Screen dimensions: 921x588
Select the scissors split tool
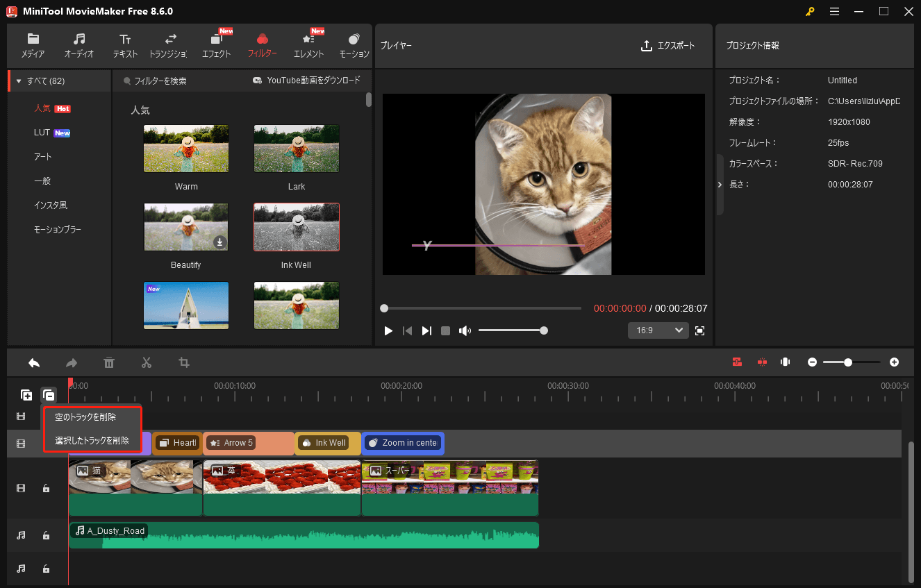tap(147, 362)
